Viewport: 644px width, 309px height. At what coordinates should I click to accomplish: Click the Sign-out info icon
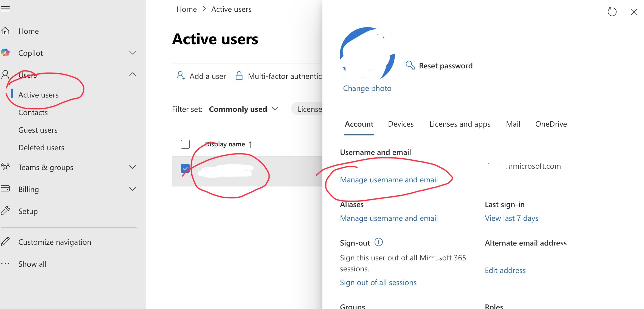[379, 242]
